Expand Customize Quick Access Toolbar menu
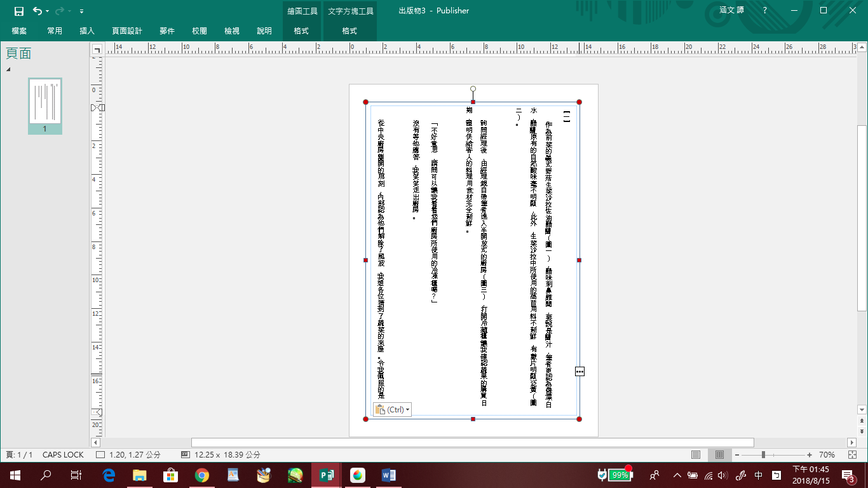The image size is (868, 488). click(82, 11)
